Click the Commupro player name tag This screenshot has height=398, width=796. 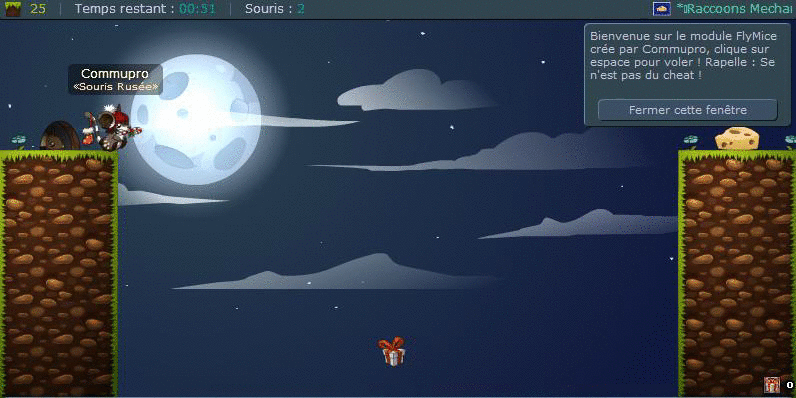click(x=115, y=74)
